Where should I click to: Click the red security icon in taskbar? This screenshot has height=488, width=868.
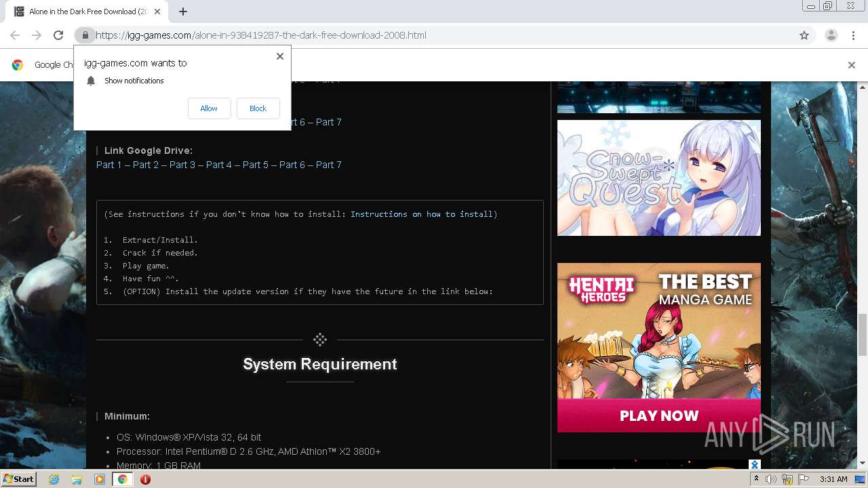click(x=145, y=479)
